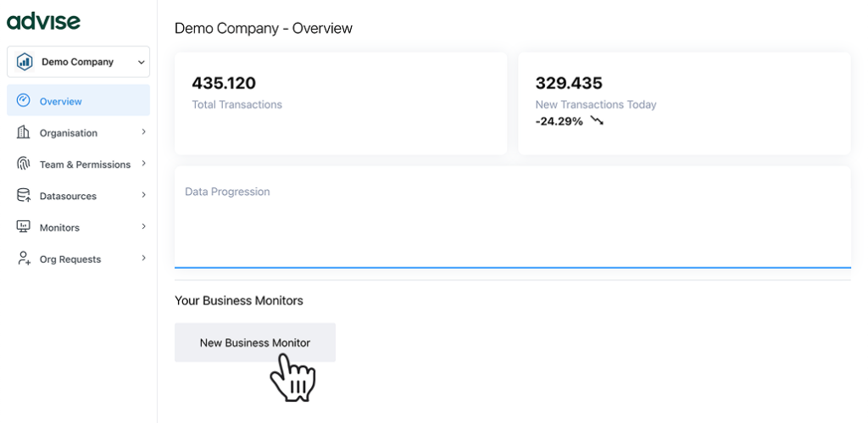Open the Total Transactions card

pos(340,103)
